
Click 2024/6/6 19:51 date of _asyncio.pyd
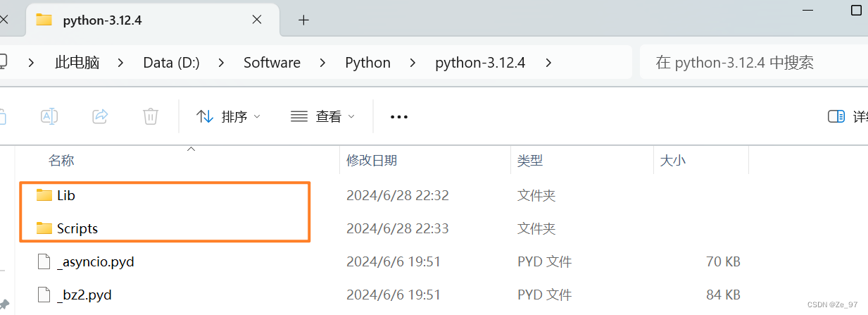point(394,262)
